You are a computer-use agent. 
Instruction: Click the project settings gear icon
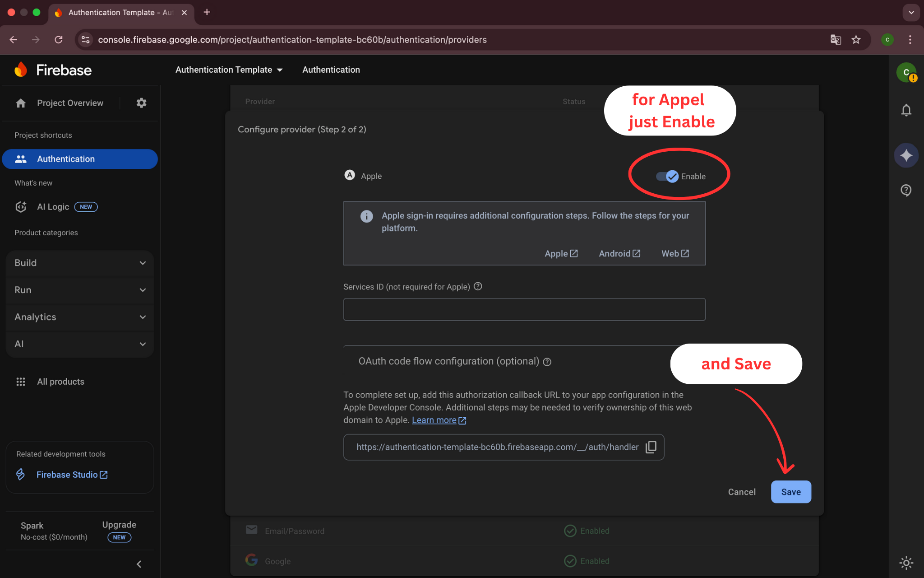coord(141,103)
